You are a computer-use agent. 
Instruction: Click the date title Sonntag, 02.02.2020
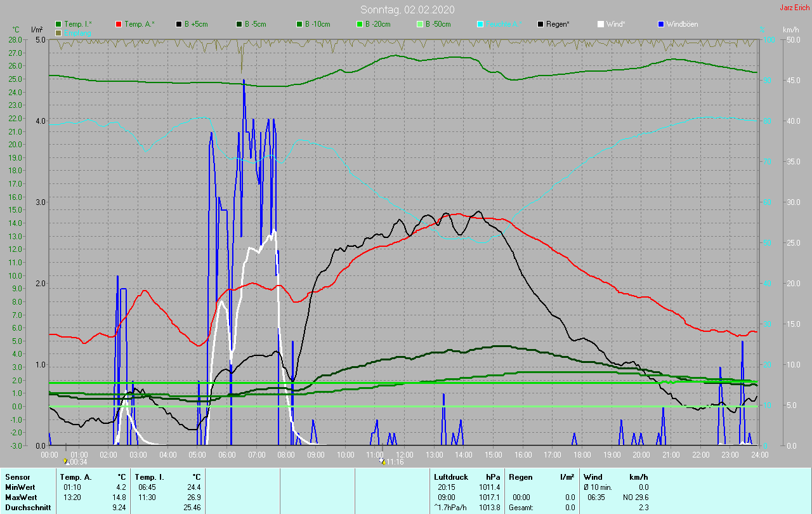407,10
